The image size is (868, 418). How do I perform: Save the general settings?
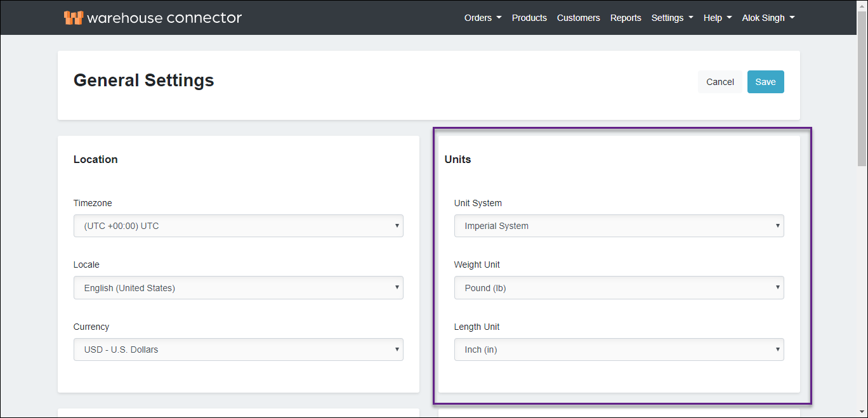[765, 82]
